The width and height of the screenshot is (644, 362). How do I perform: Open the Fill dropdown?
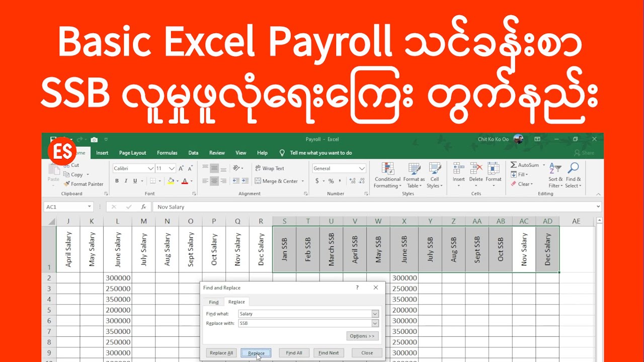click(519, 174)
